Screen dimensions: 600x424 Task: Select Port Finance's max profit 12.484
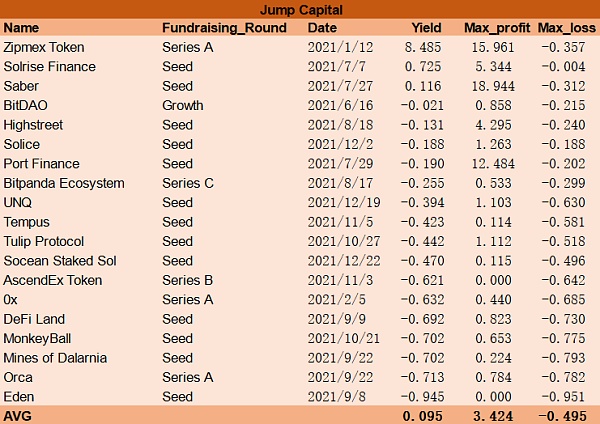[x=506, y=164]
